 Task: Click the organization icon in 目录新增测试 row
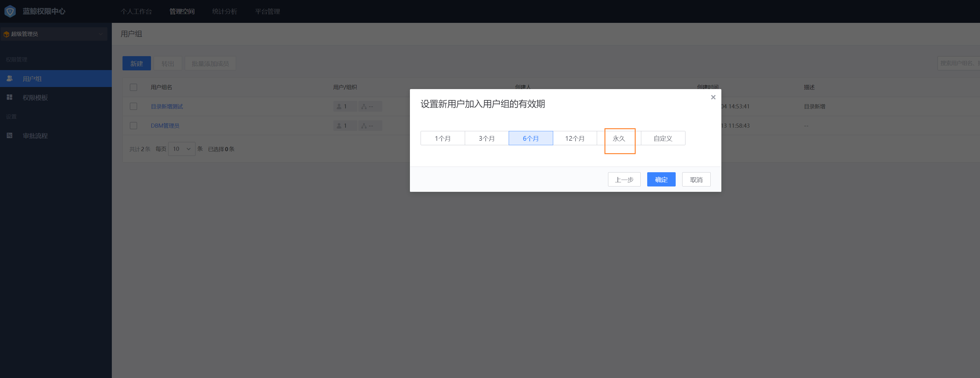(364, 106)
